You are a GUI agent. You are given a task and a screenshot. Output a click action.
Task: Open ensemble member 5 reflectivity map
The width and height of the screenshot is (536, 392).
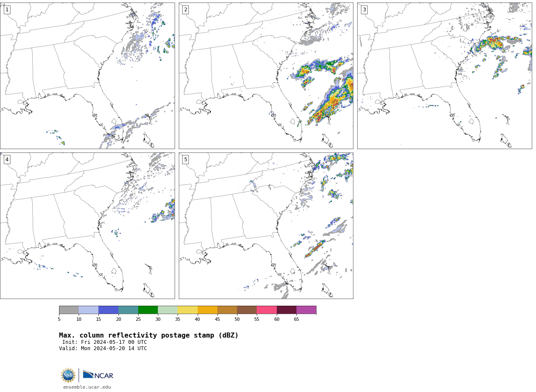(x=266, y=226)
